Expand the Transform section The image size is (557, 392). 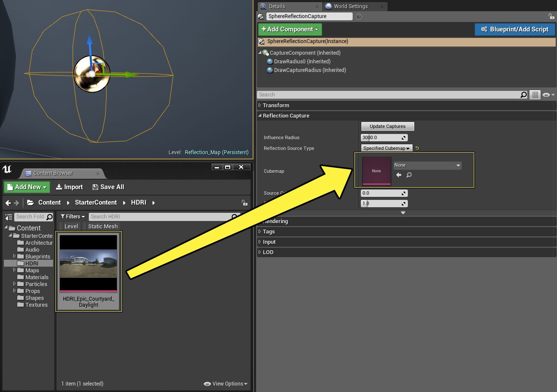(x=276, y=106)
